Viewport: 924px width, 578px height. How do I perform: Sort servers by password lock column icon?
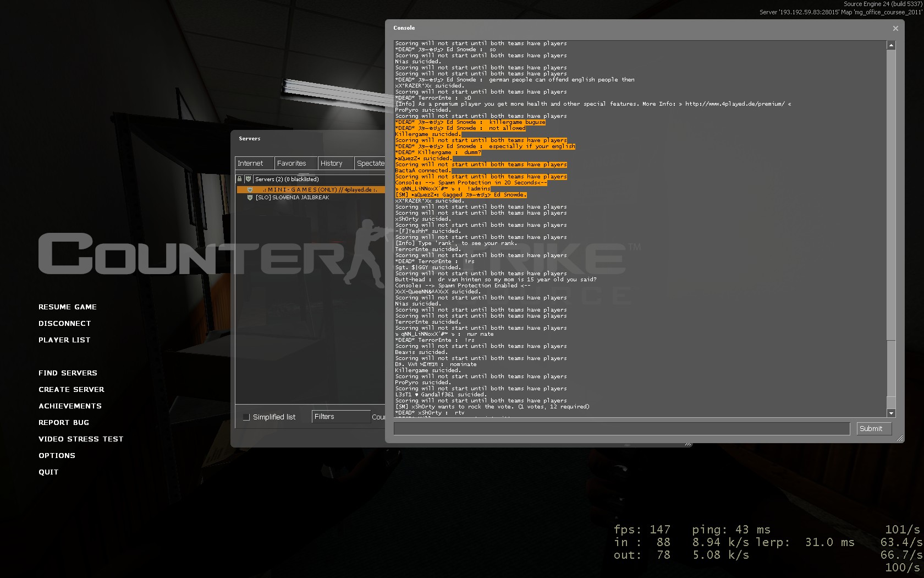coord(239,179)
